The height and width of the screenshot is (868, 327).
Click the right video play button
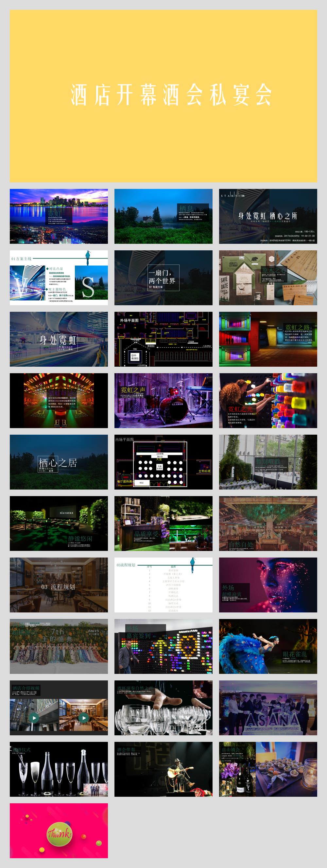coord(84,718)
